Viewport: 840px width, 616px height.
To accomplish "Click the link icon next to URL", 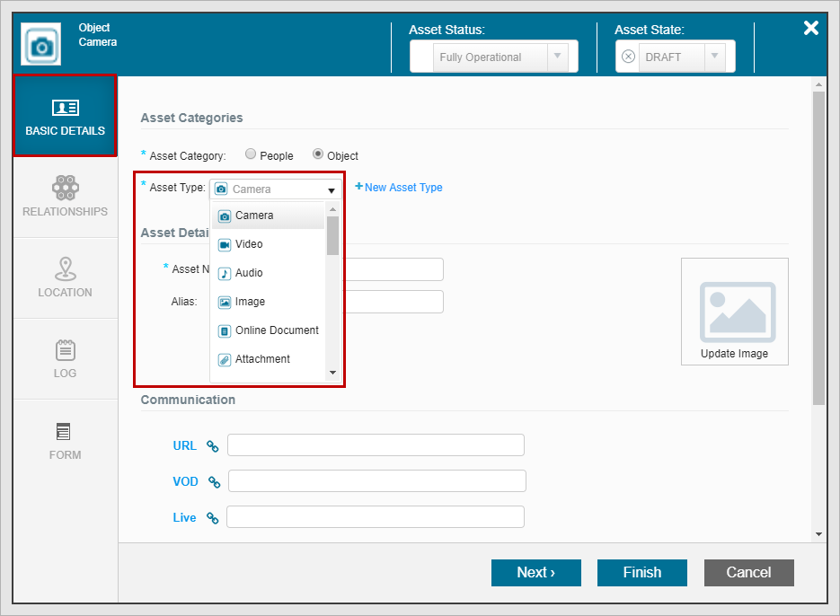I will 213,445.
